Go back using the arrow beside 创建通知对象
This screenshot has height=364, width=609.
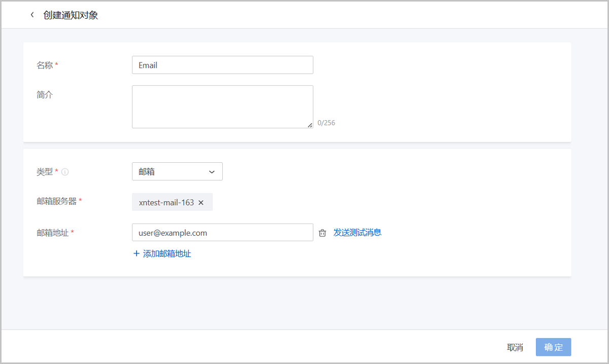click(x=32, y=15)
